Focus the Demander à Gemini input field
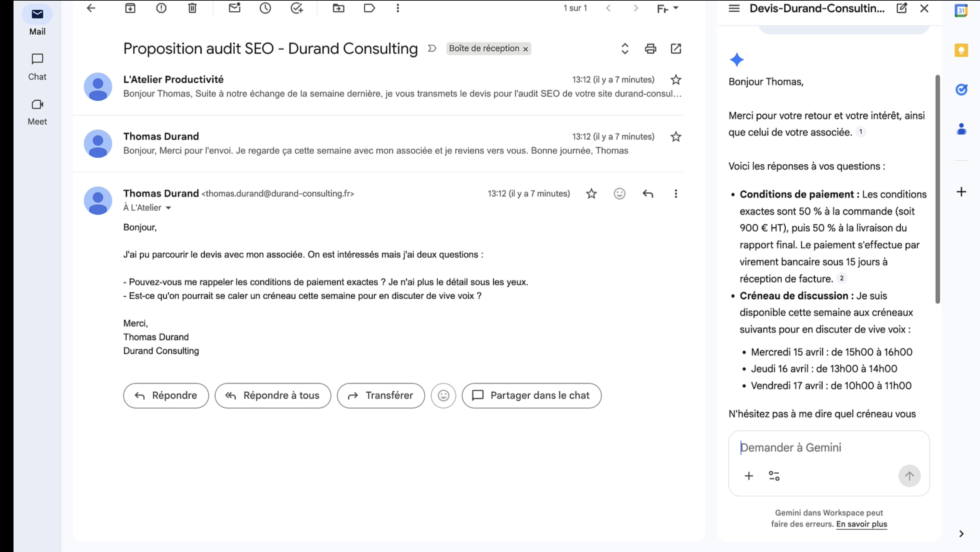 click(x=818, y=447)
